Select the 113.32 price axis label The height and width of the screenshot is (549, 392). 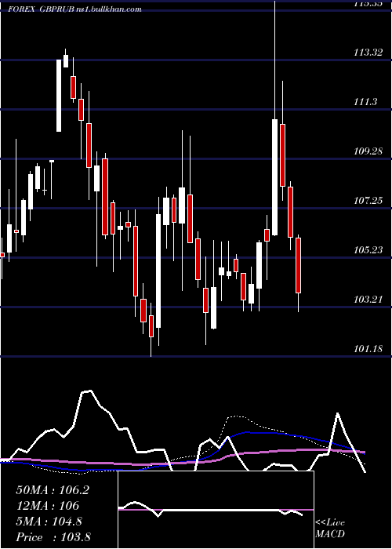(x=368, y=53)
